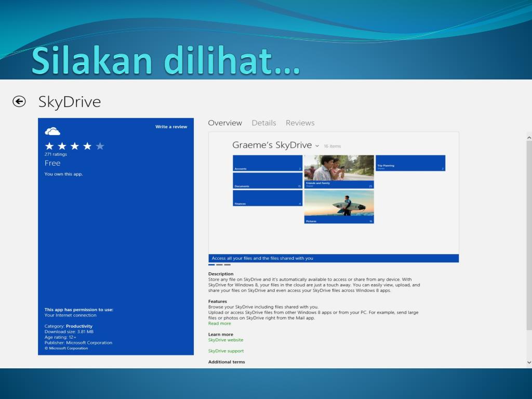Select the third screenshot pager indicator
This screenshot has height=399, width=532.
pos(228,264)
